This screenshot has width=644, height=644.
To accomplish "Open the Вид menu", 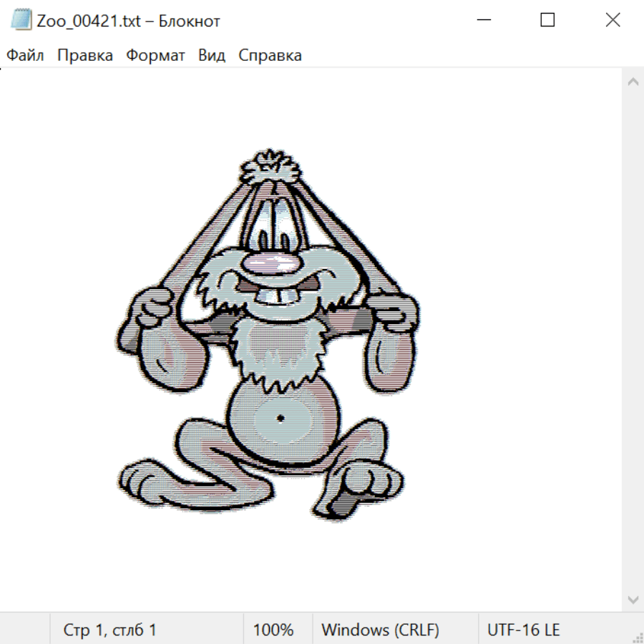I will [x=211, y=56].
